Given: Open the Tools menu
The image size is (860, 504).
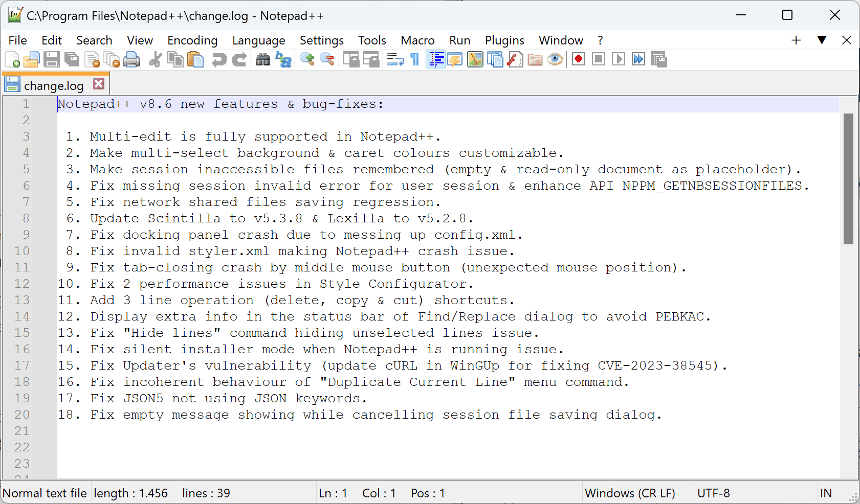Looking at the screenshot, I should click(x=372, y=40).
